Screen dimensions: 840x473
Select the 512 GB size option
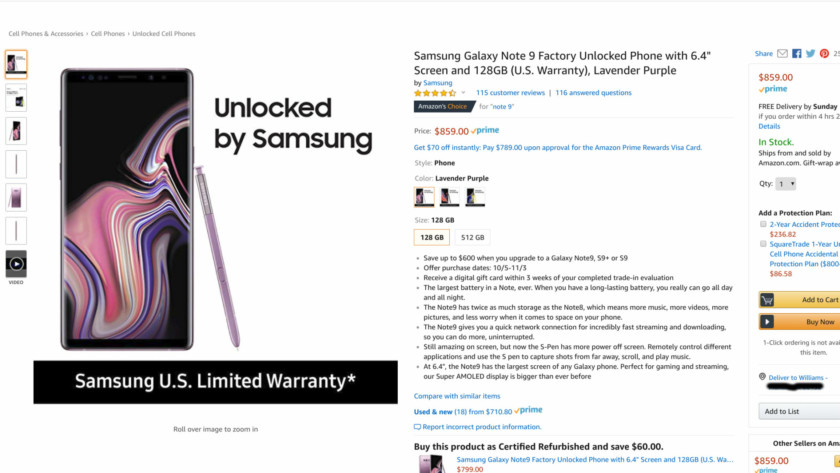472,237
